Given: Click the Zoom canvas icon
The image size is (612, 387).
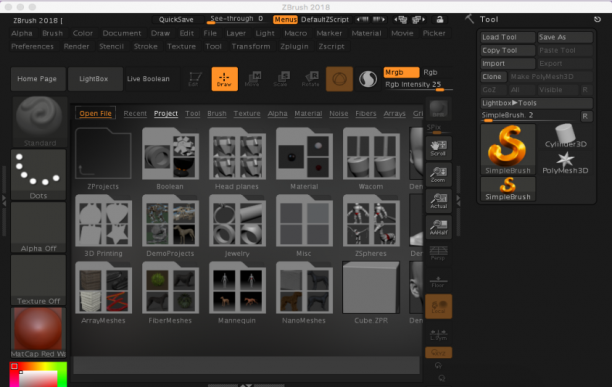Looking at the screenshot, I should point(438,174).
